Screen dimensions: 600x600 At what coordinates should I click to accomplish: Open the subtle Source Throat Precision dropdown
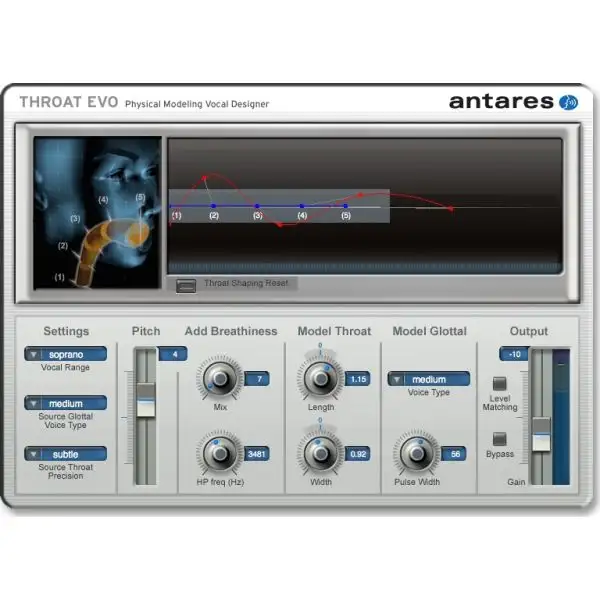(x=65, y=454)
